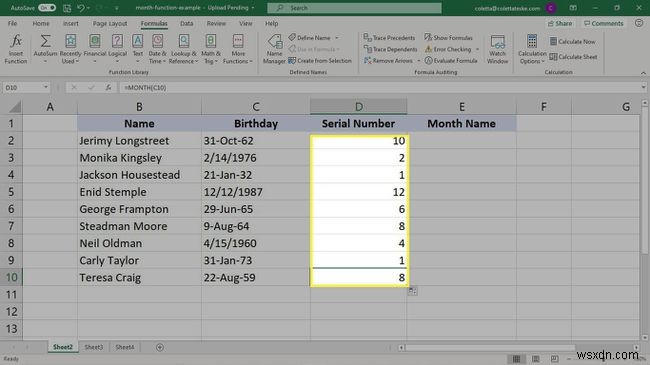Viewport: 650px width, 365px height.
Task: Click Define Name
Action: [x=310, y=38]
